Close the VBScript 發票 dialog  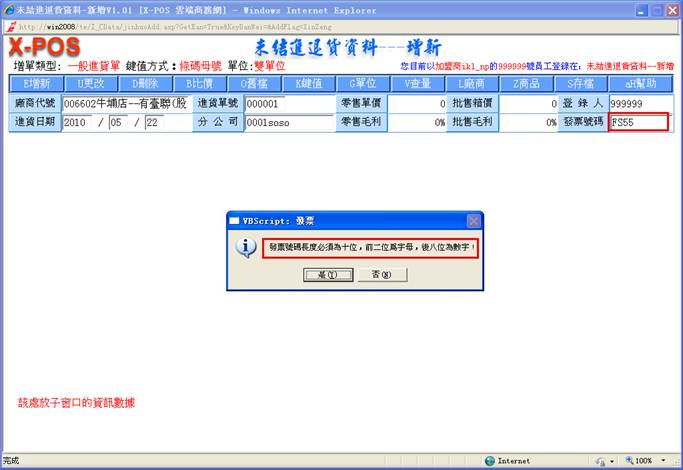(473, 220)
